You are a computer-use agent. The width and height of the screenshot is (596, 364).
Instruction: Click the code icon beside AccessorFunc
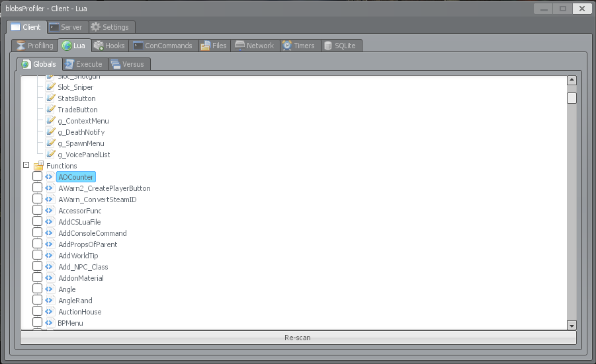50,211
